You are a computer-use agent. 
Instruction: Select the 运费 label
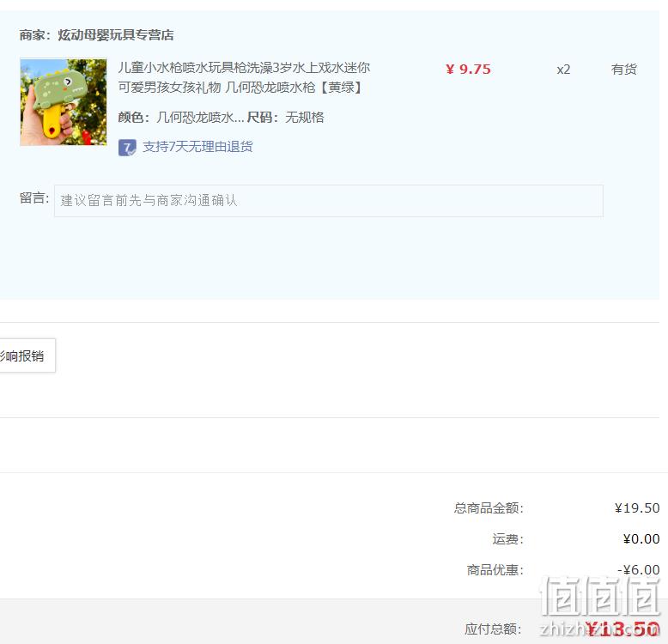[x=507, y=539]
